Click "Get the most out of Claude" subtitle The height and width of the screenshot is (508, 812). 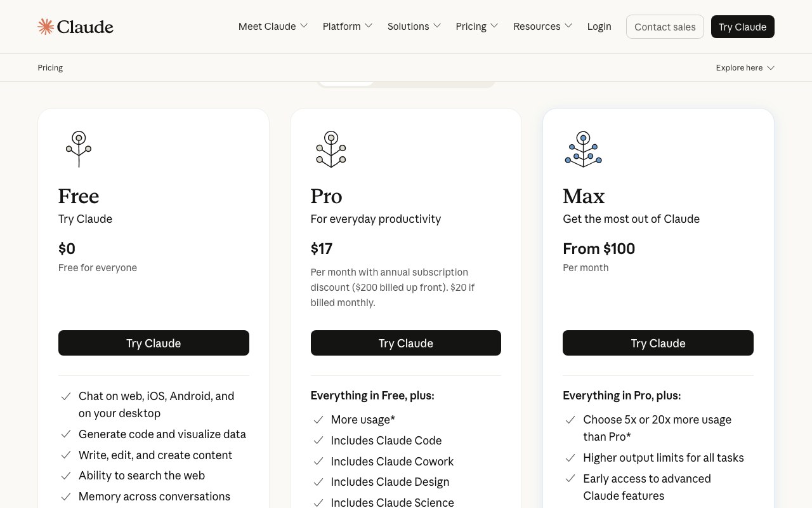point(631,219)
